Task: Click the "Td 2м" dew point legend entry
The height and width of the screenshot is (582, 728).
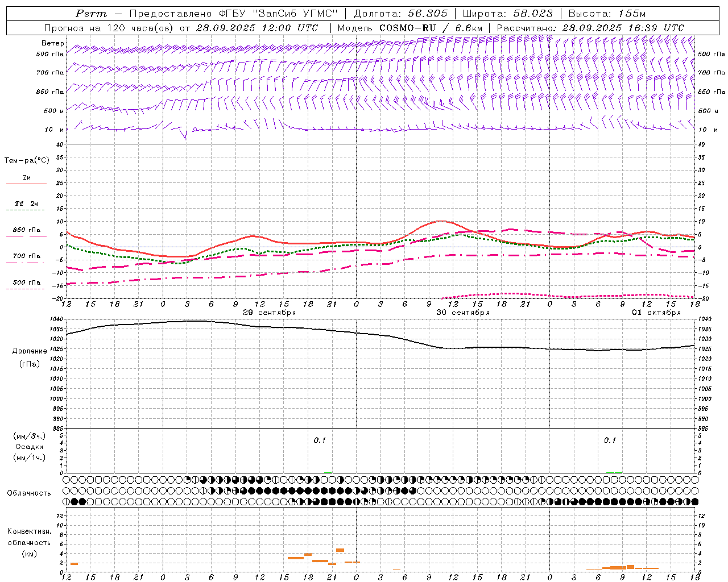Action: click(27, 203)
